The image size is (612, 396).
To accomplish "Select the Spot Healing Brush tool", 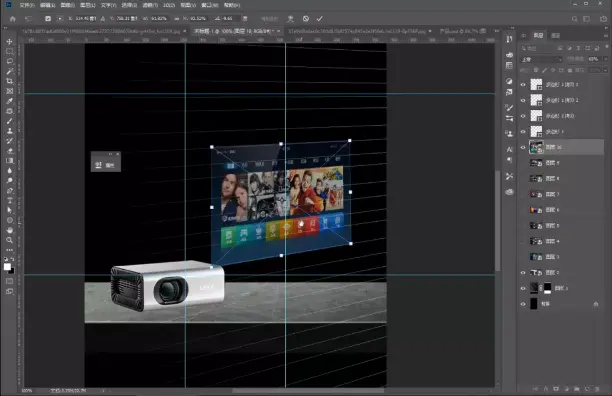I will (x=9, y=111).
